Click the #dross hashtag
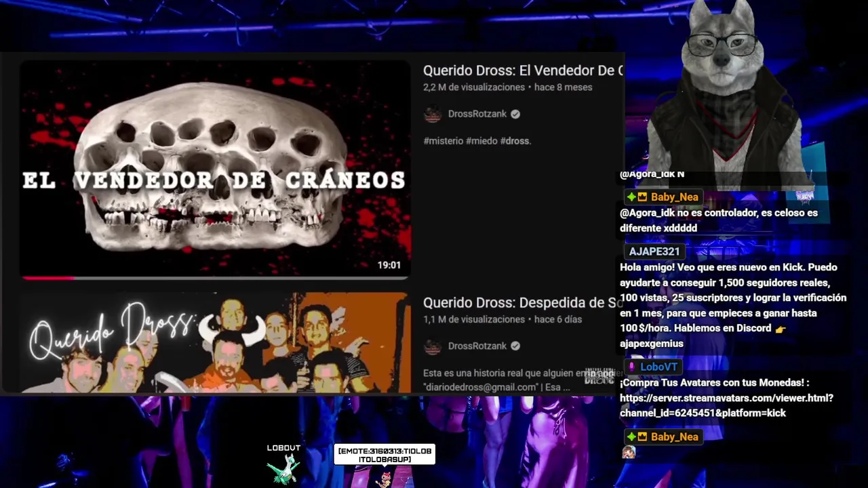Image resolution: width=868 pixels, height=488 pixels. coord(515,141)
